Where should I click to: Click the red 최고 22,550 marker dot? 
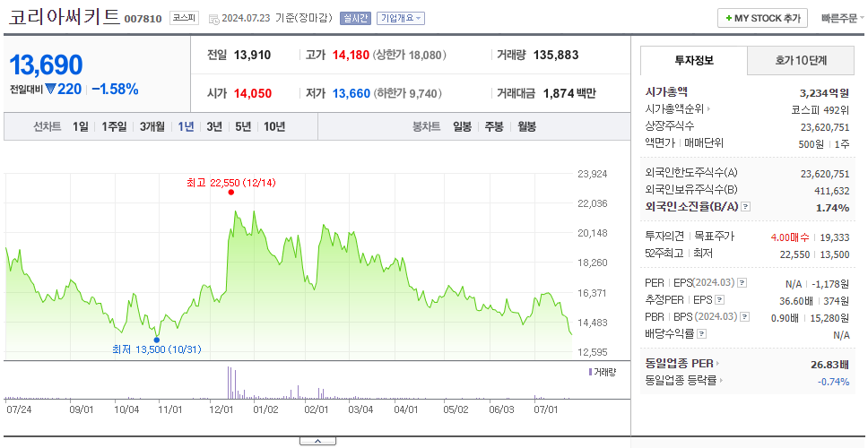pos(230,193)
